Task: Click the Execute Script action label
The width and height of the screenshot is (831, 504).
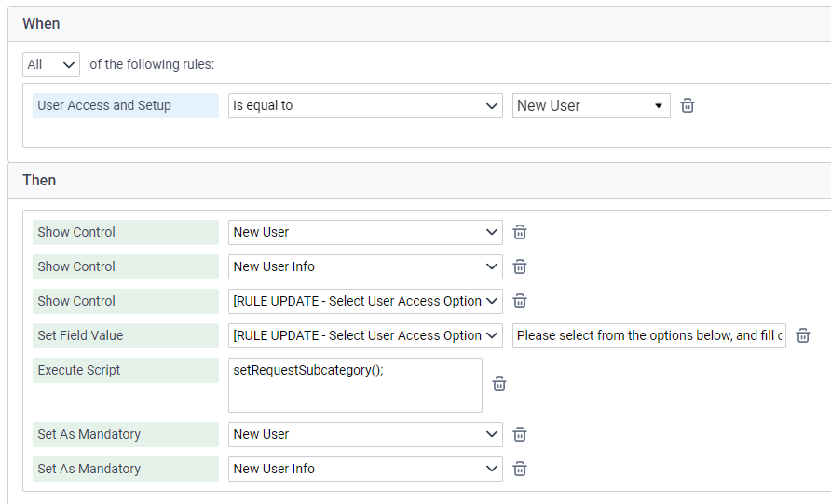Action: click(x=125, y=370)
